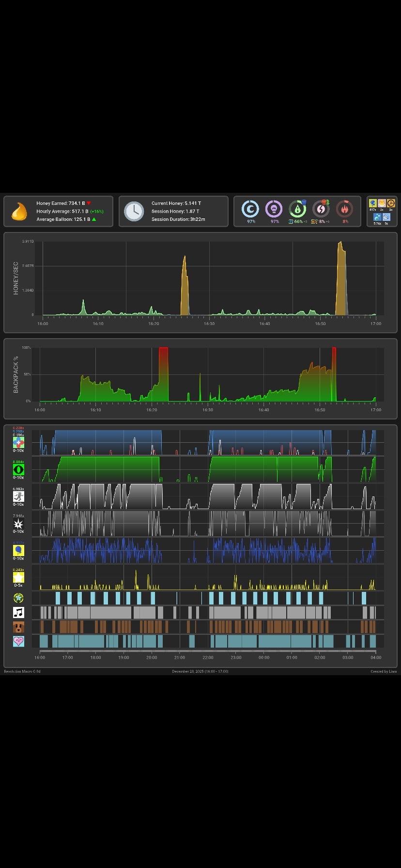The height and width of the screenshot is (868, 401).
Task: Click the 'Created by Liam' footer text
Action: [384, 671]
